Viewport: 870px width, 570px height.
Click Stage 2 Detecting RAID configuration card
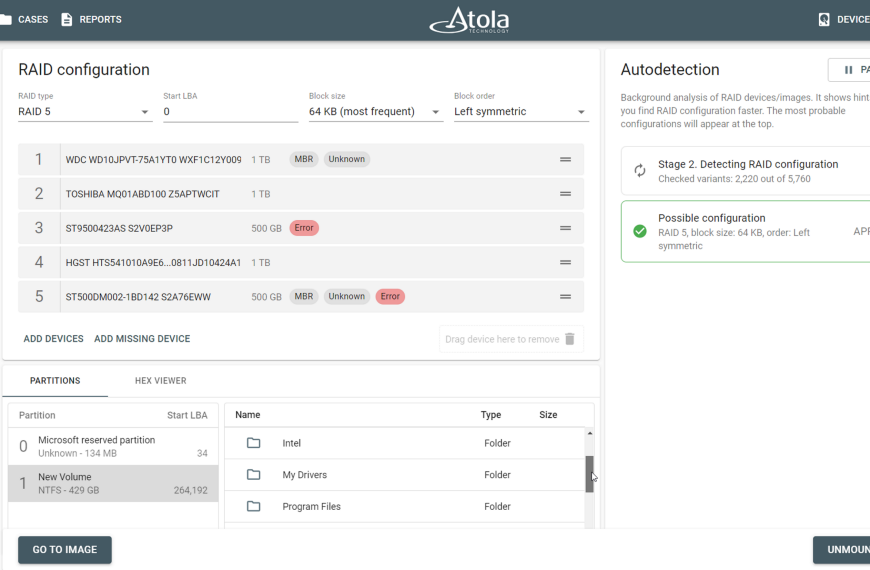(x=746, y=171)
